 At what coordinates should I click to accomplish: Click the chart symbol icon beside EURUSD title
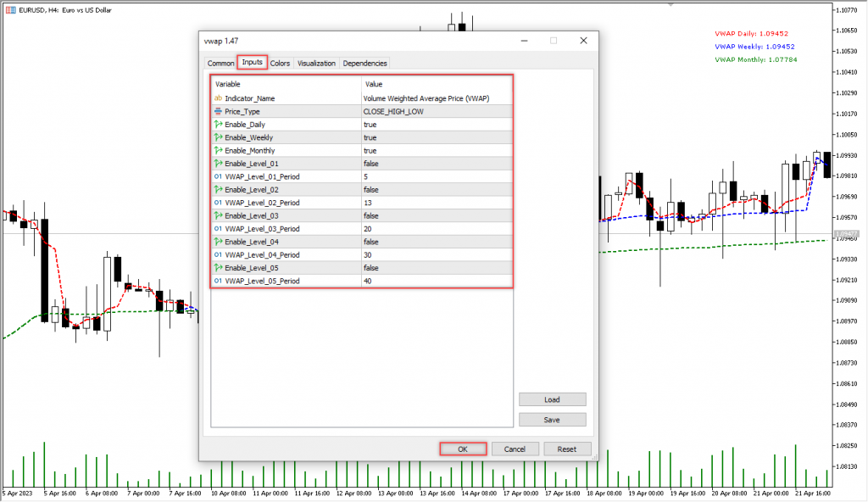[9, 9]
